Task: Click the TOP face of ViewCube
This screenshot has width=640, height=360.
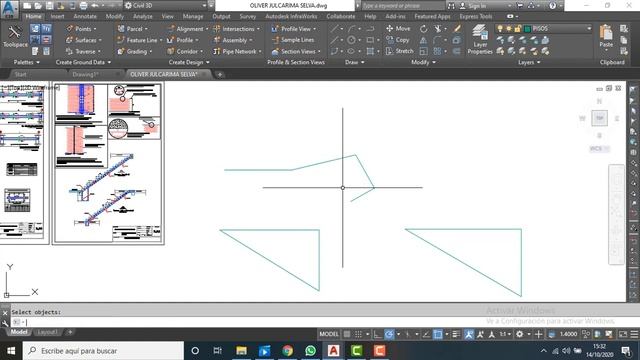Action: 599,118
